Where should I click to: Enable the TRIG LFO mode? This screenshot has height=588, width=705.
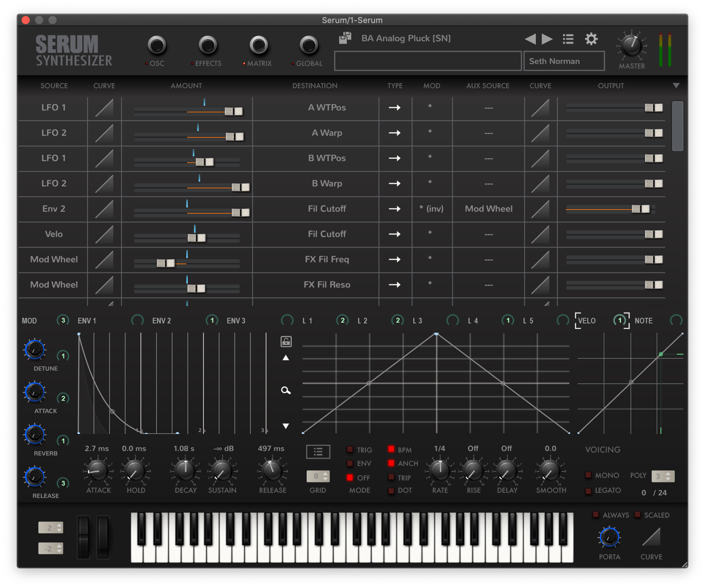click(x=350, y=450)
